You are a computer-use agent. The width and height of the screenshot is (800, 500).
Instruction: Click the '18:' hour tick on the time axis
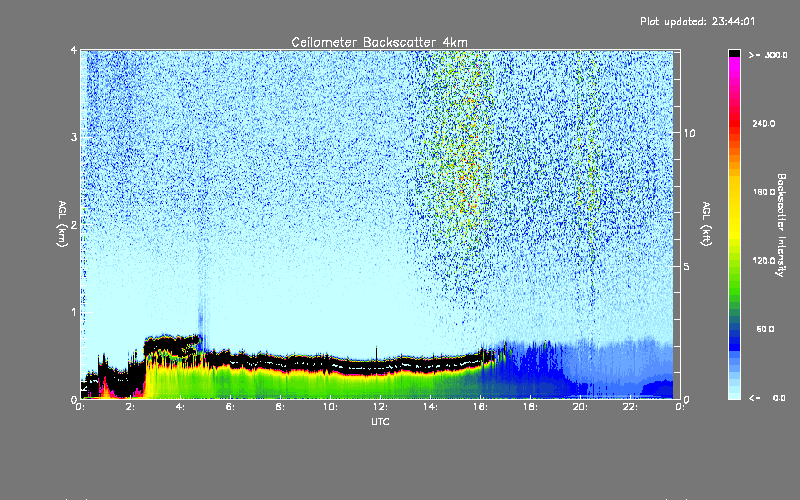[530, 407]
